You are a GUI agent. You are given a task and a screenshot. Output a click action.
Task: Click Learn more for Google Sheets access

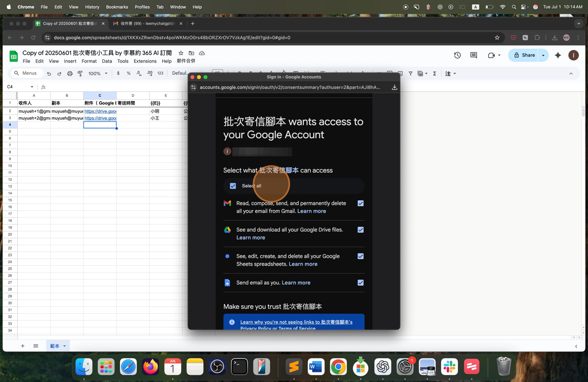(303, 264)
